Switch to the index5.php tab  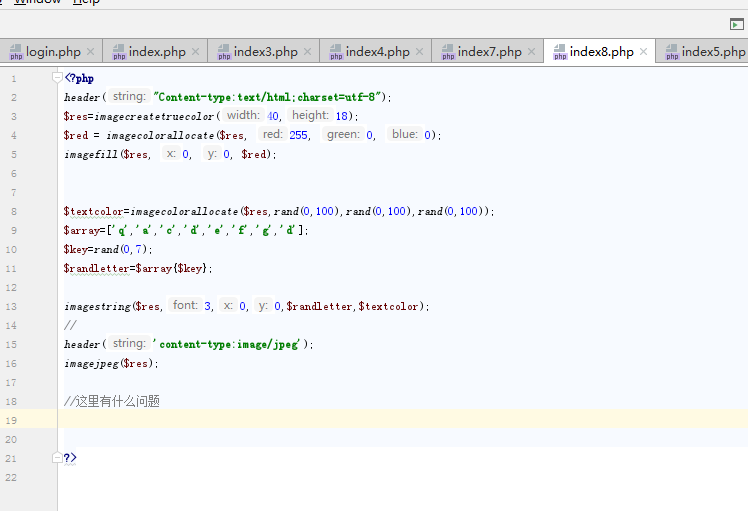coord(702,52)
